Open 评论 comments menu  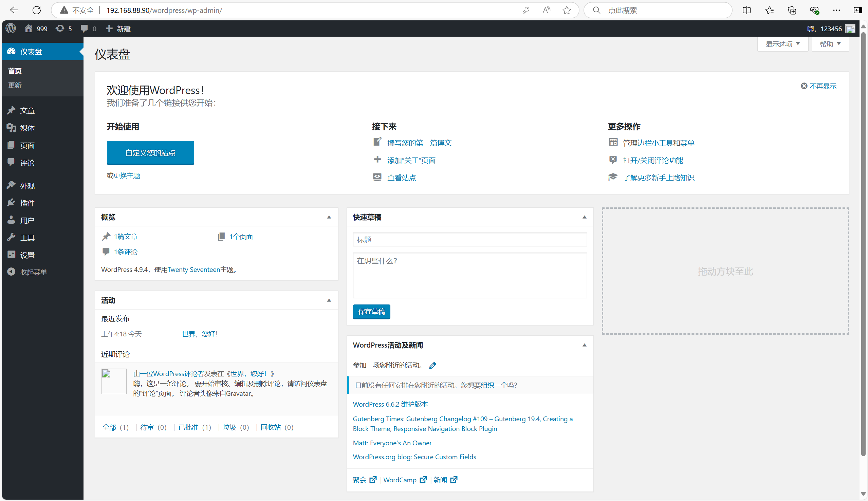pyautogui.click(x=43, y=163)
